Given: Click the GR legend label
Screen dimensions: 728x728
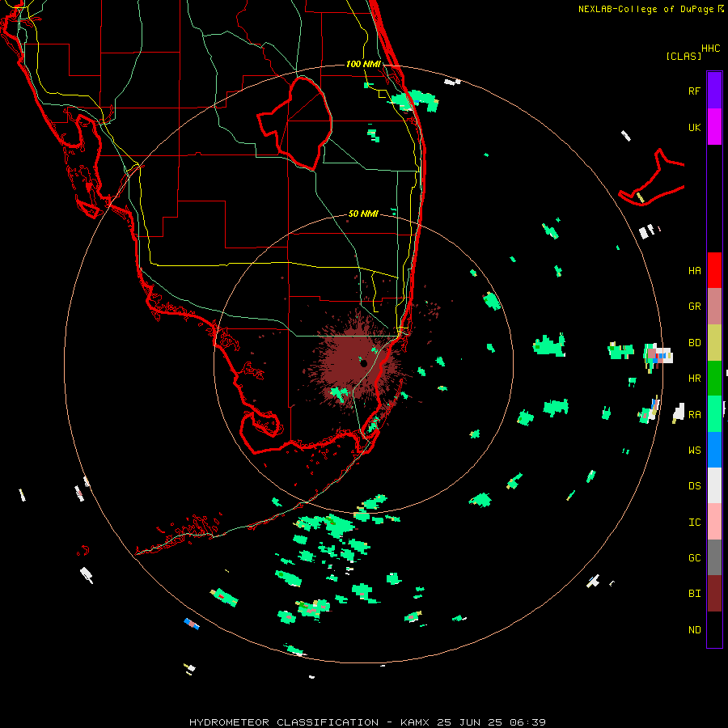Looking at the screenshot, I should (694, 307).
